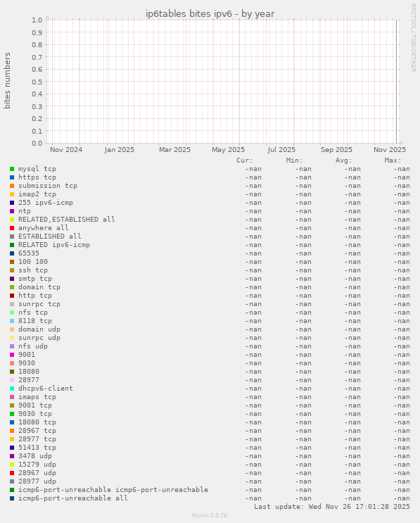
Task: Click the '15279 udp' legend label
Action: coord(37,465)
